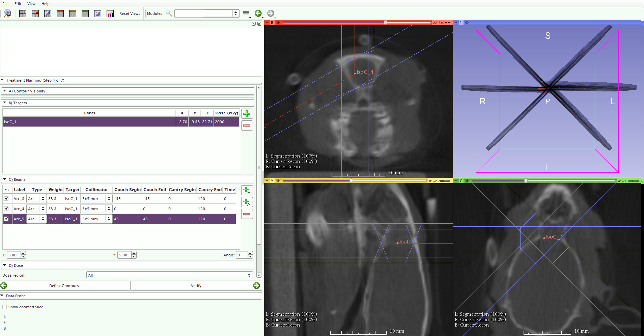Toggle the Arc_4 beam checkbox
Viewport: 644px width, 336px height.
click(6, 209)
